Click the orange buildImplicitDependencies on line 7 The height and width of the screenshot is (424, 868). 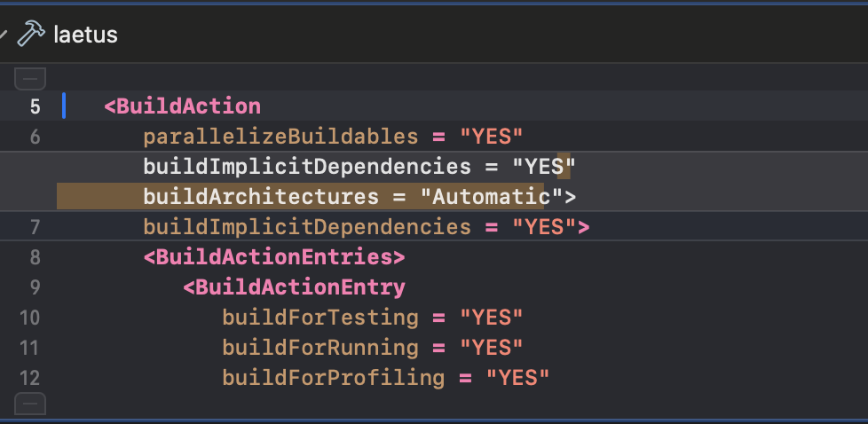click(x=307, y=227)
